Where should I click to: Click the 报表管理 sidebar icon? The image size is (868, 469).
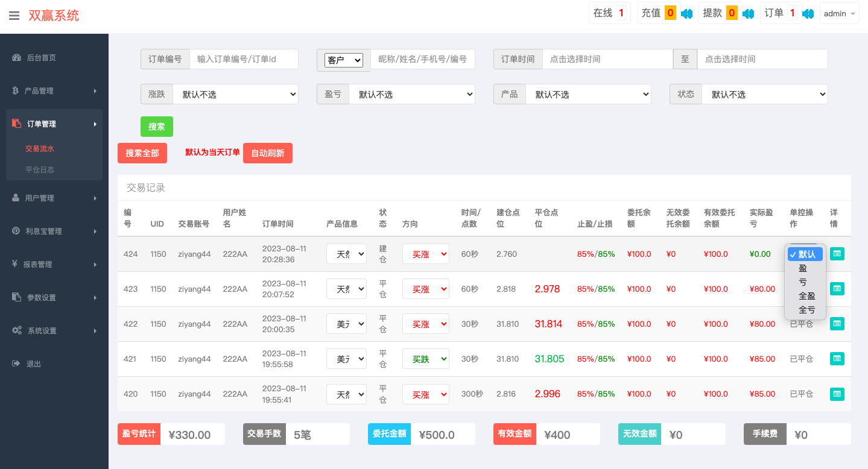(14, 263)
